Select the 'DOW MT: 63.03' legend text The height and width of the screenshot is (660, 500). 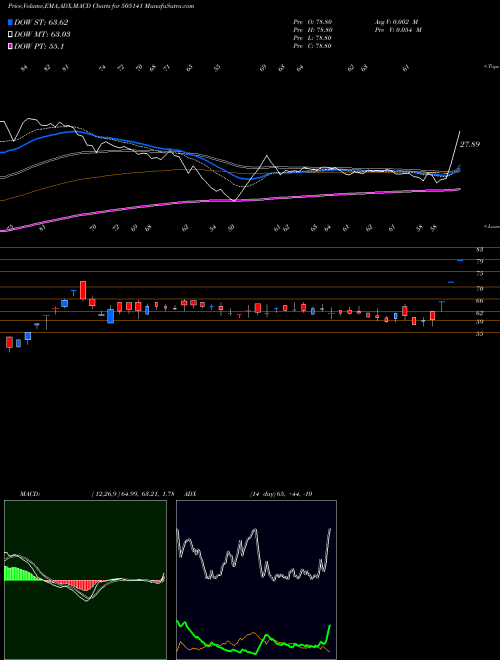tap(42, 35)
